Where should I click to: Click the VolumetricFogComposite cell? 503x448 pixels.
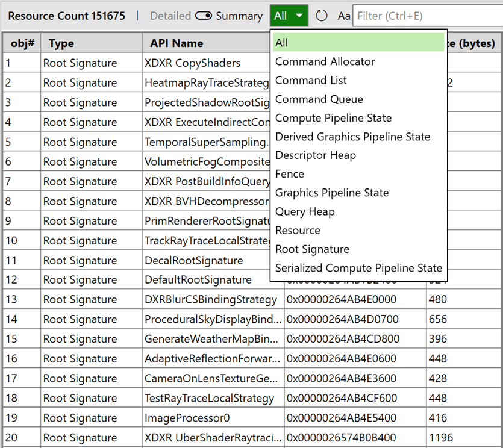(207, 161)
